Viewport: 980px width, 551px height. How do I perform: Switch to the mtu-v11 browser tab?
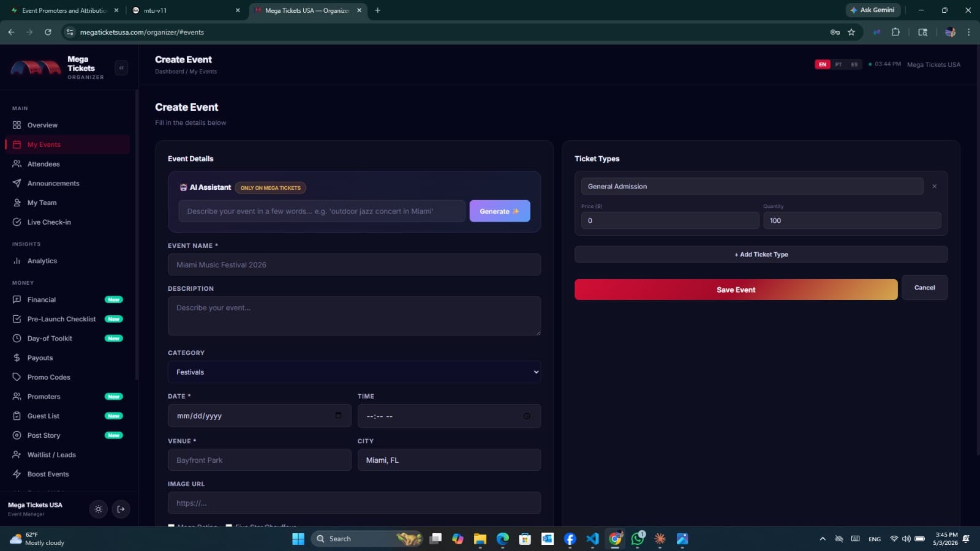pyautogui.click(x=186, y=10)
